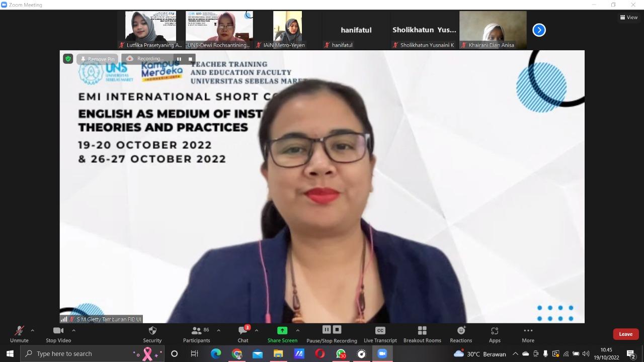Click Remove Pin button

[x=98, y=59]
